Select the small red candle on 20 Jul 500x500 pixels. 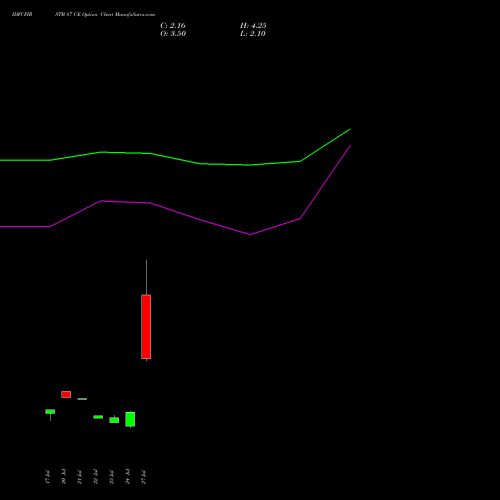coord(66,394)
